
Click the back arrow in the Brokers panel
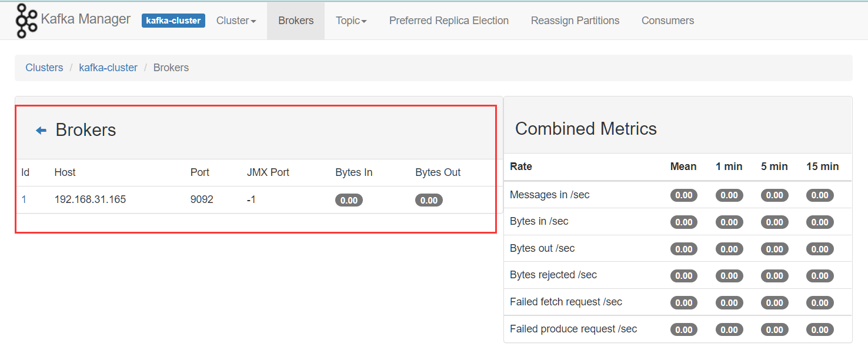click(41, 130)
